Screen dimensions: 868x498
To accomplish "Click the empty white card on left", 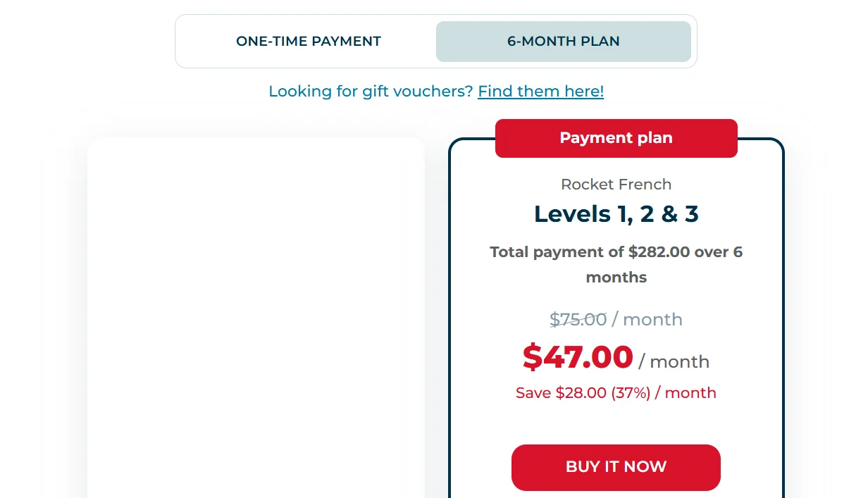I will click(x=256, y=317).
